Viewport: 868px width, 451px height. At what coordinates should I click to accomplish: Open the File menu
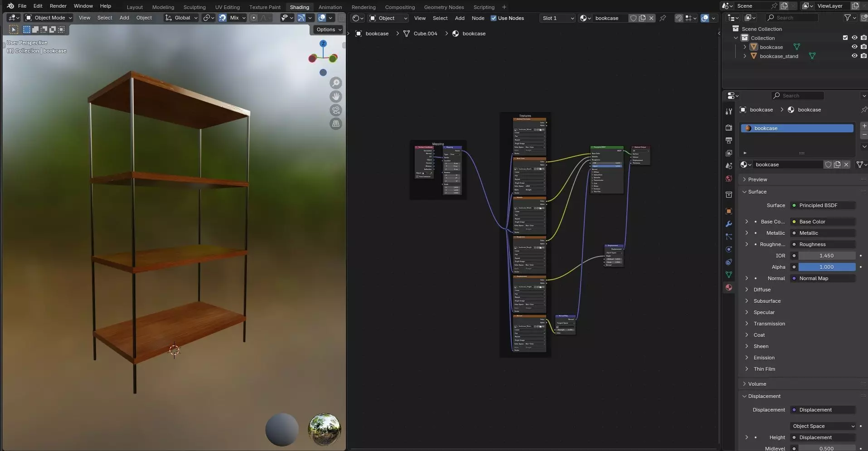(22, 6)
